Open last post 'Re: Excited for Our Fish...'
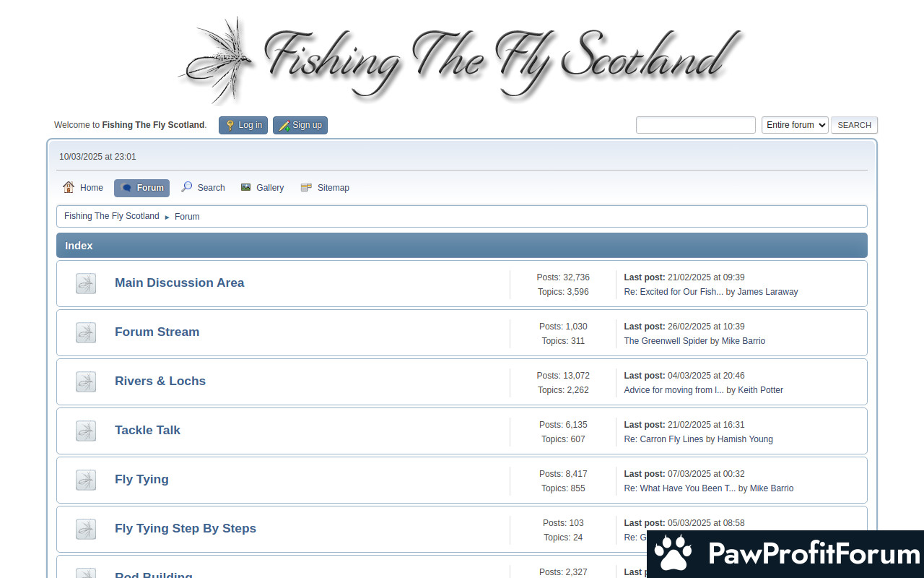The image size is (924, 578). coord(674,292)
